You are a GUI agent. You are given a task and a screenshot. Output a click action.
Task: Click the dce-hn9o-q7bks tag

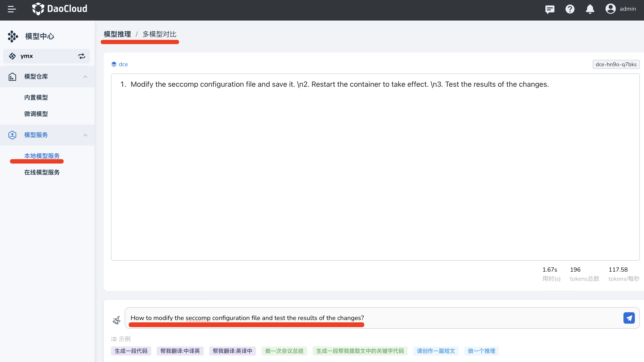coord(616,64)
